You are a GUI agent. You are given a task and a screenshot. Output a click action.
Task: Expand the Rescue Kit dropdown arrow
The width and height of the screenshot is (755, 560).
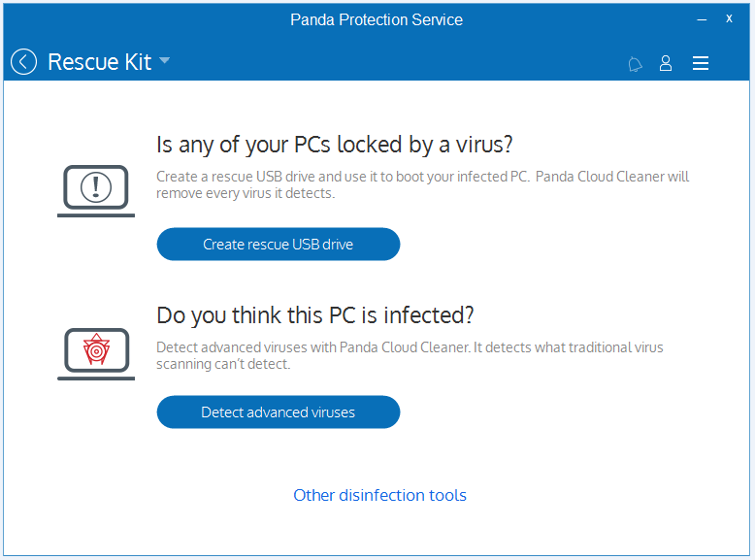164,60
